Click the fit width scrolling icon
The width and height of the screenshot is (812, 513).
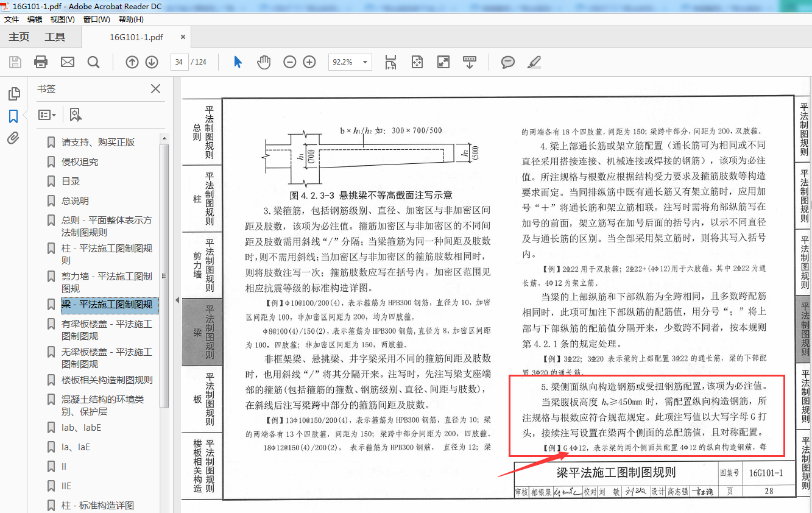(390, 62)
